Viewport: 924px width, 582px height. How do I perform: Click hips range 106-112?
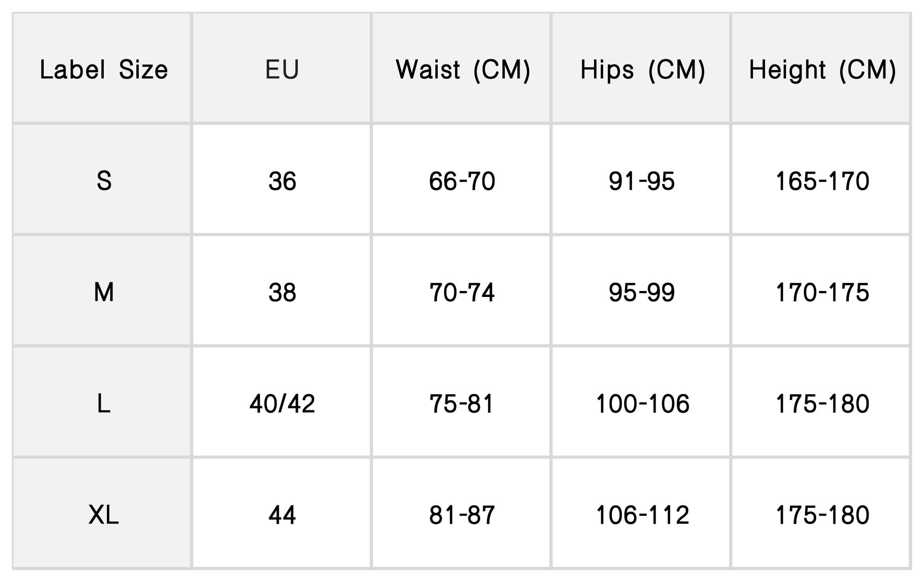click(x=642, y=515)
